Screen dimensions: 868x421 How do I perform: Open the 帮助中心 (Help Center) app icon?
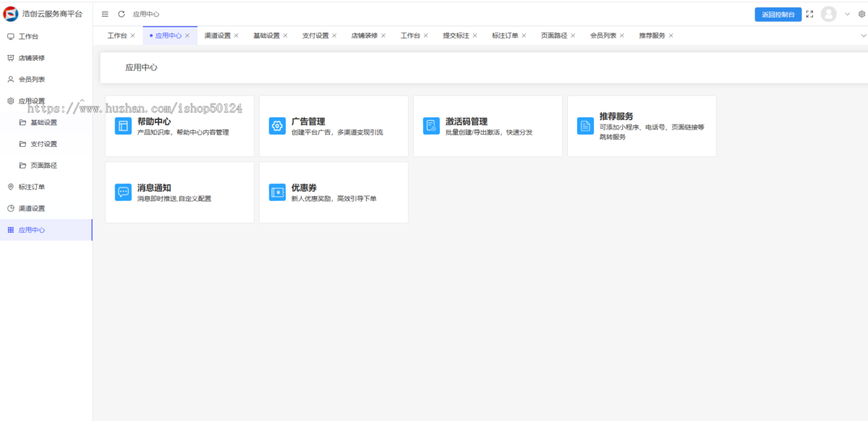[x=123, y=125]
